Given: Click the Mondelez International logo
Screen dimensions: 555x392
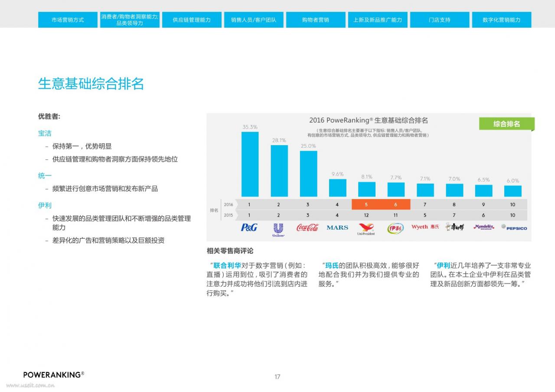Looking at the screenshot, I should pos(483,227).
